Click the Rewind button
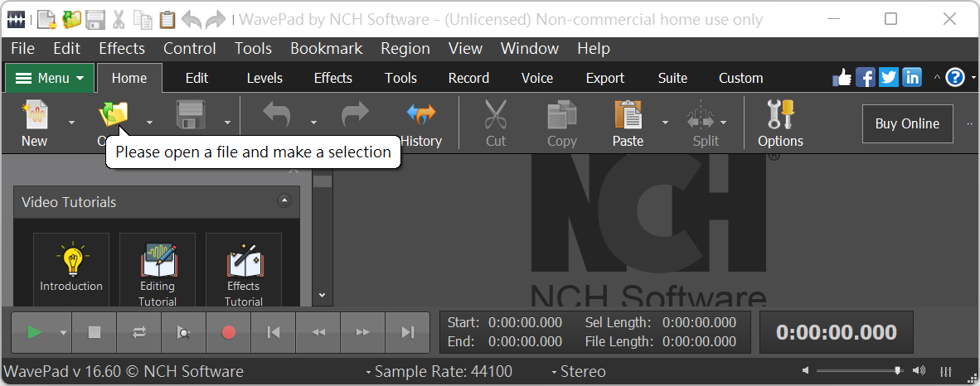Screen dimensions: 980x386 pyautogui.click(x=318, y=332)
